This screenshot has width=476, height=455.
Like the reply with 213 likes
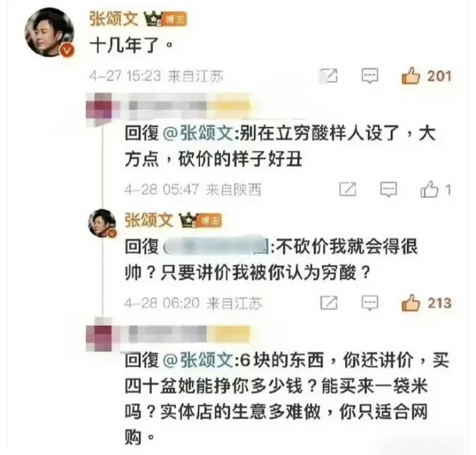click(x=411, y=303)
